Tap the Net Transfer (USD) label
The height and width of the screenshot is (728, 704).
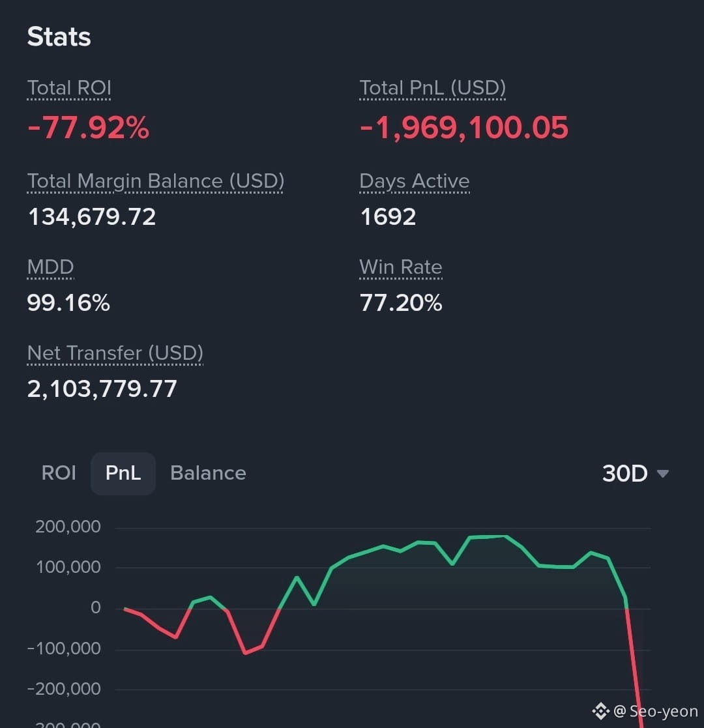(115, 353)
